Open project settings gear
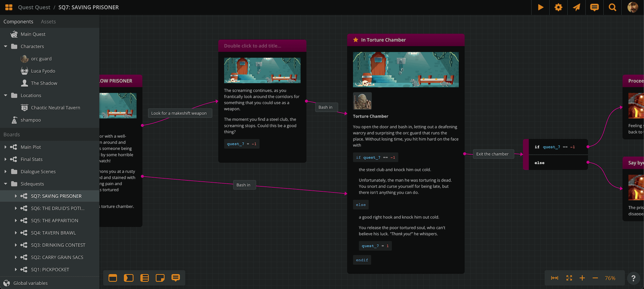This screenshot has height=289, width=644. coord(558,7)
